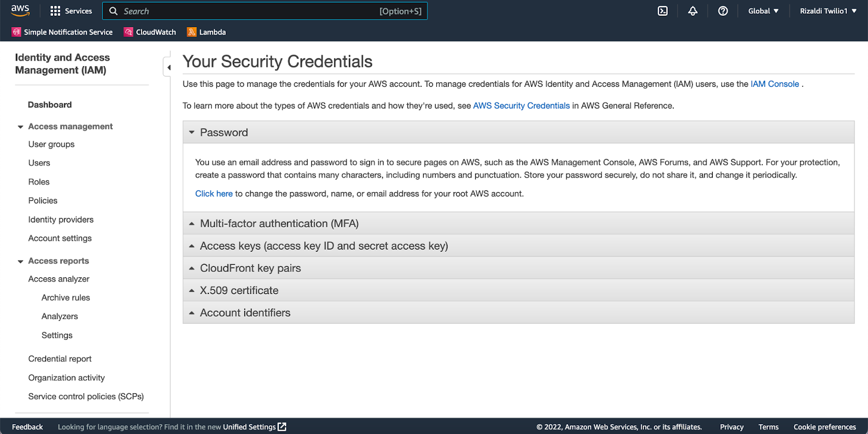Click the Simple Notification Service icon
868x434 pixels.
[16, 32]
